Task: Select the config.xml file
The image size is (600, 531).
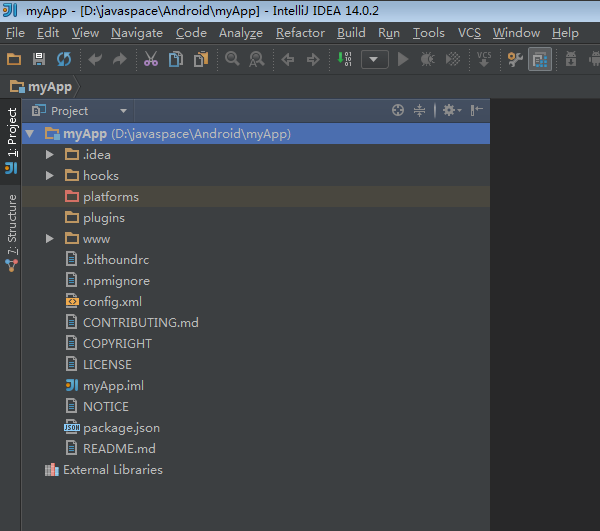Action: tap(256, 302)
